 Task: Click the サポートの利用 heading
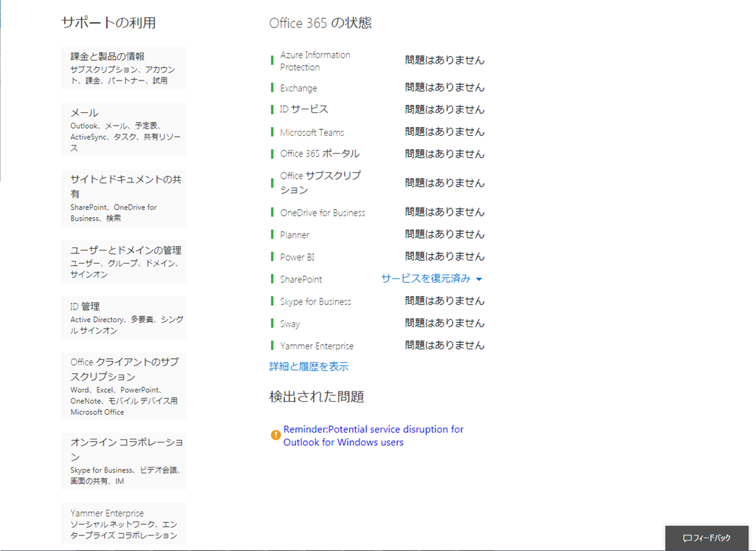pyautogui.click(x=109, y=23)
